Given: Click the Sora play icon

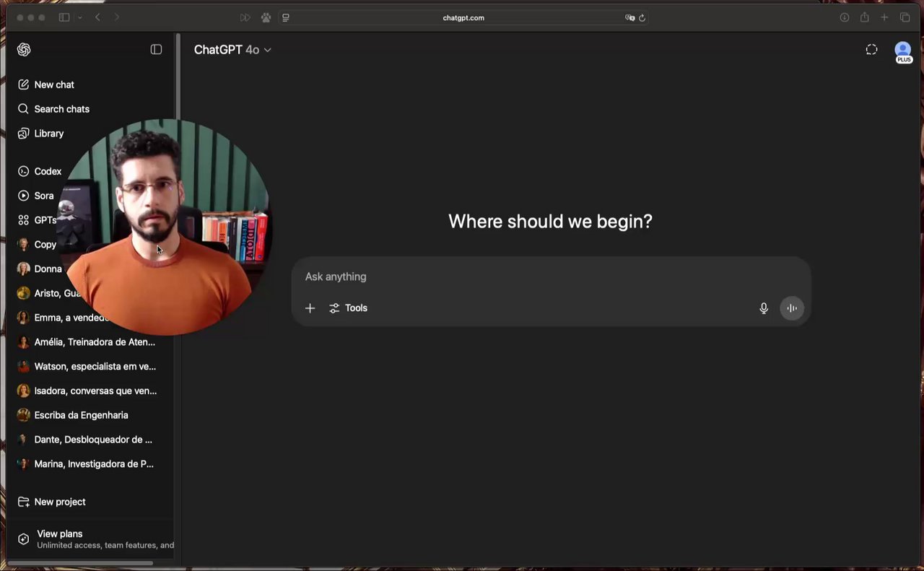Looking at the screenshot, I should (24, 196).
